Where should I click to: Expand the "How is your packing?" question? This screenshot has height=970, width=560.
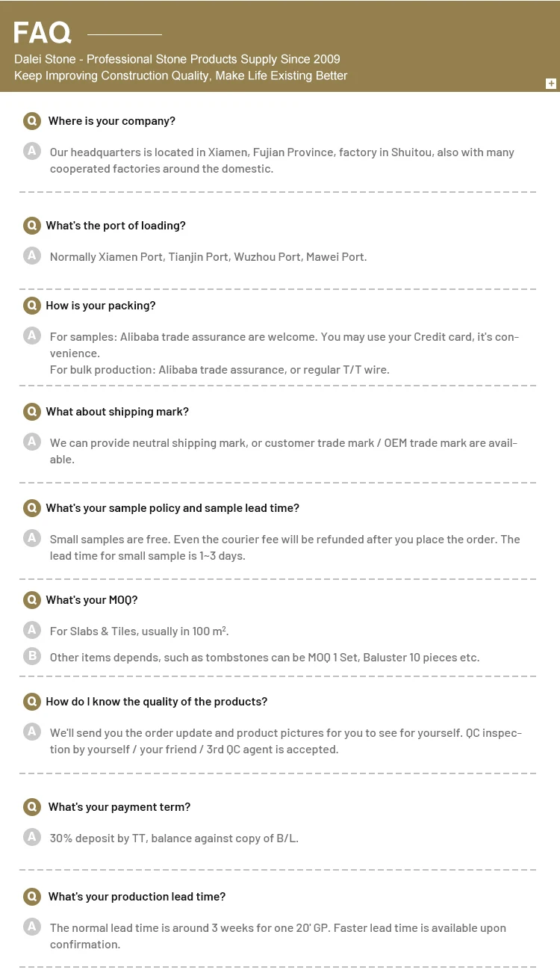click(x=101, y=306)
